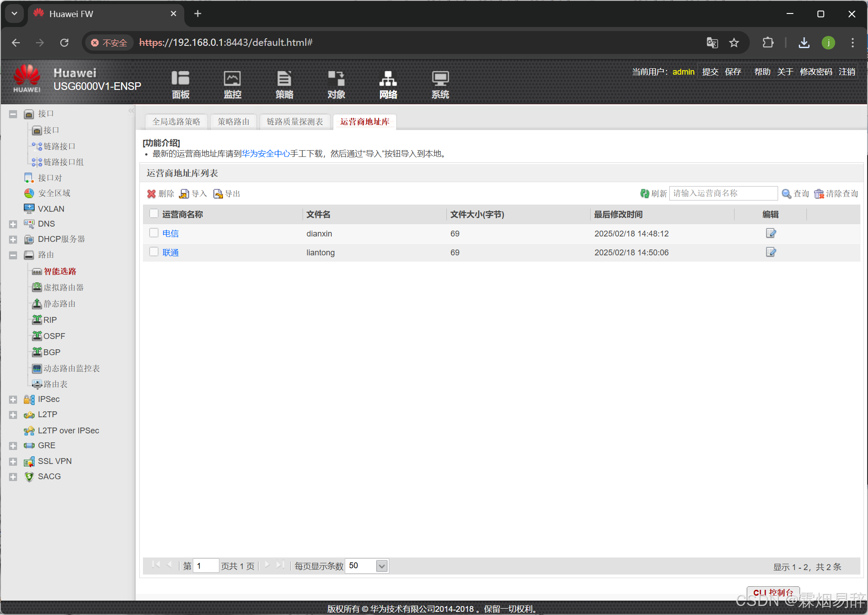The image size is (868, 615).
Task: Click the 删除 delete icon
Action: click(x=151, y=194)
